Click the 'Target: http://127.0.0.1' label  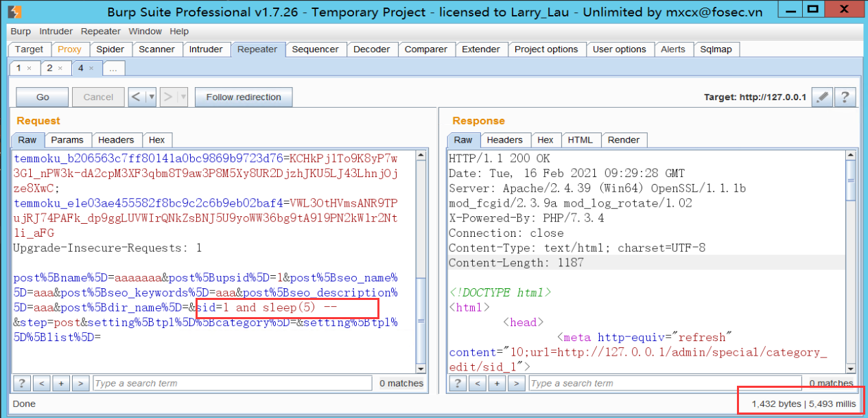(755, 97)
